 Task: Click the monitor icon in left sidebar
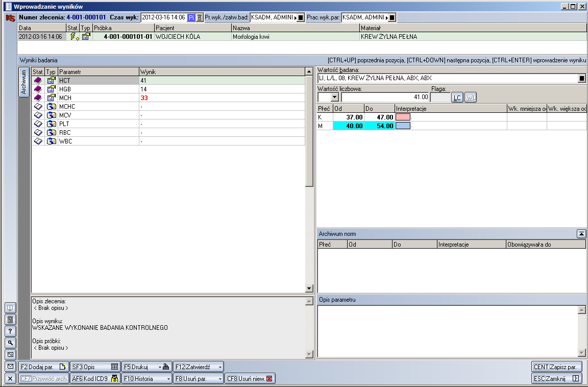click(10, 308)
